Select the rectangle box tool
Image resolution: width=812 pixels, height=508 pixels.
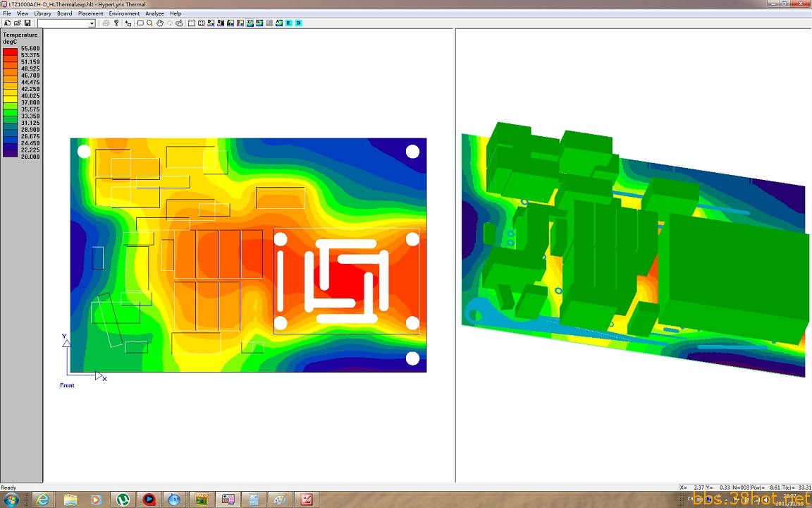[x=140, y=23]
